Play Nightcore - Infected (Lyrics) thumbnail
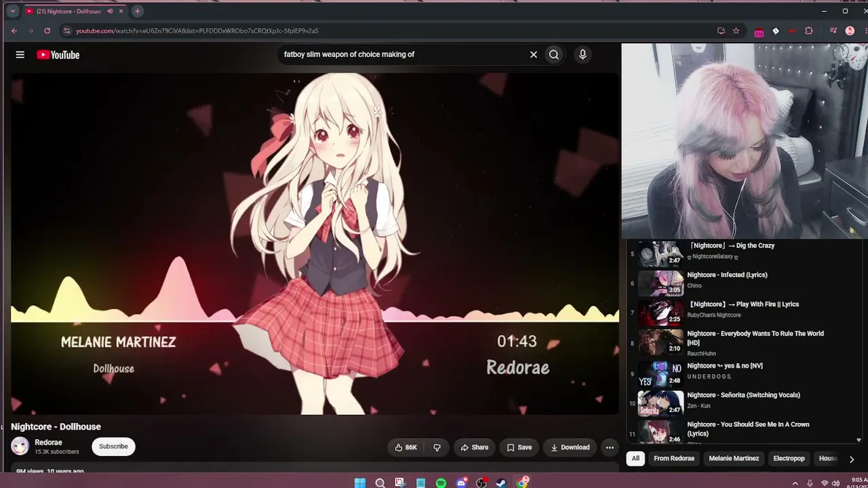 (660, 283)
